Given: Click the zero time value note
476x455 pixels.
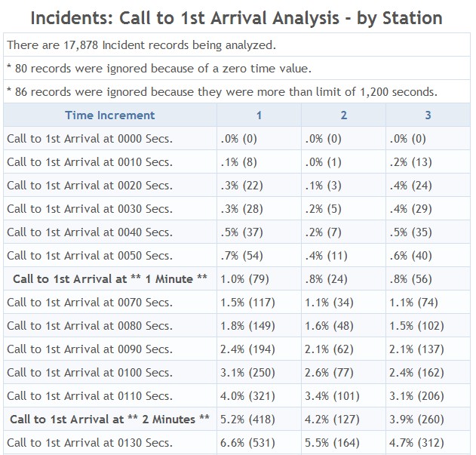Looking at the screenshot, I should click(159, 69).
